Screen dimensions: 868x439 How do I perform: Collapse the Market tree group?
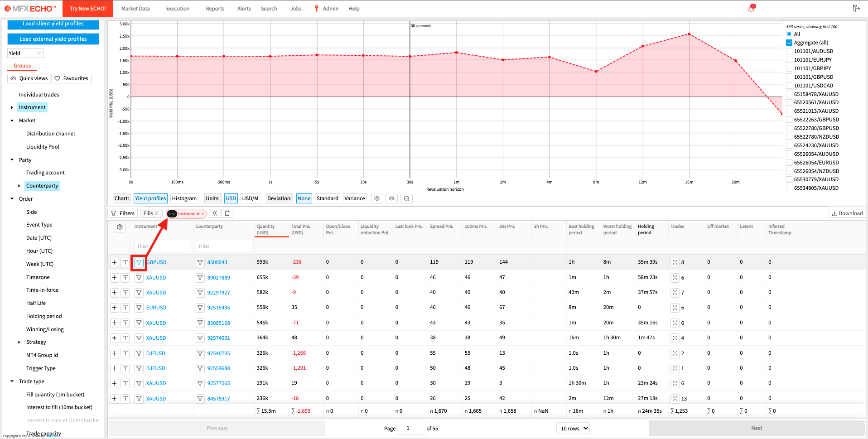click(x=12, y=121)
